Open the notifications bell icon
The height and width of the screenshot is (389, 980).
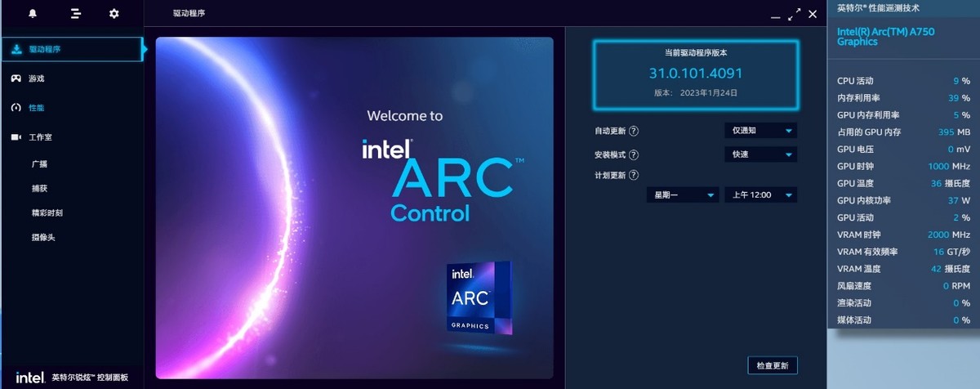click(33, 13)
